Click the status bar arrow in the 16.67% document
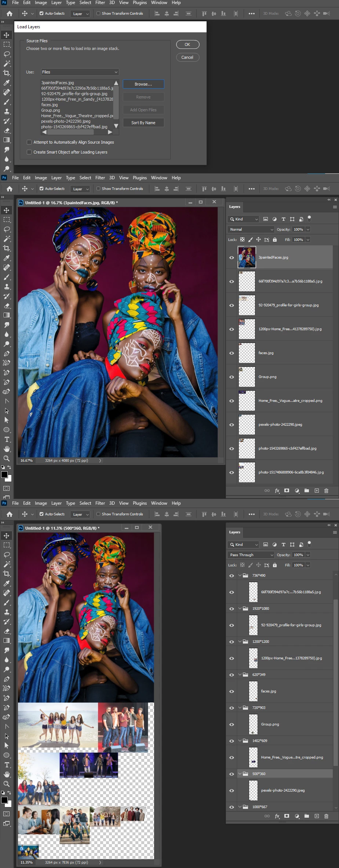 click(100, 461)
